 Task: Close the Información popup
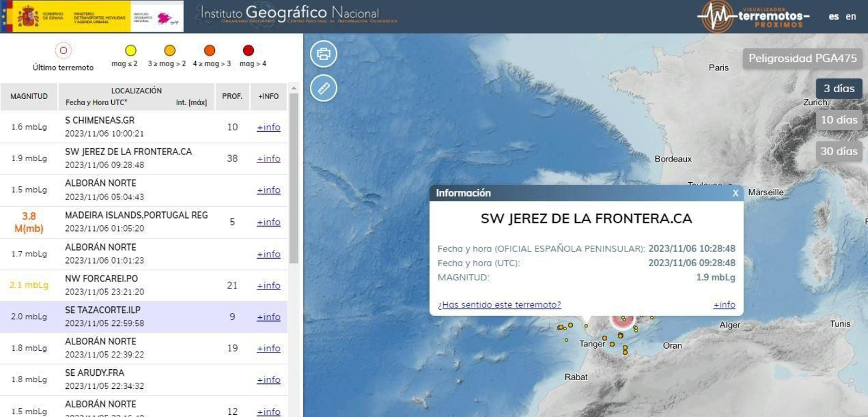click(735, 193)
